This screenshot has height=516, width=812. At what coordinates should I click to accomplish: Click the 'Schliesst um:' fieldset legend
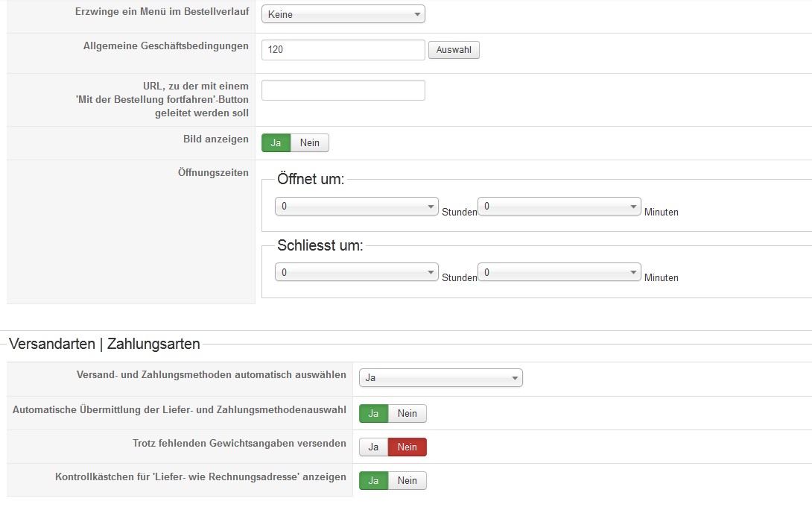coord(320,245)
